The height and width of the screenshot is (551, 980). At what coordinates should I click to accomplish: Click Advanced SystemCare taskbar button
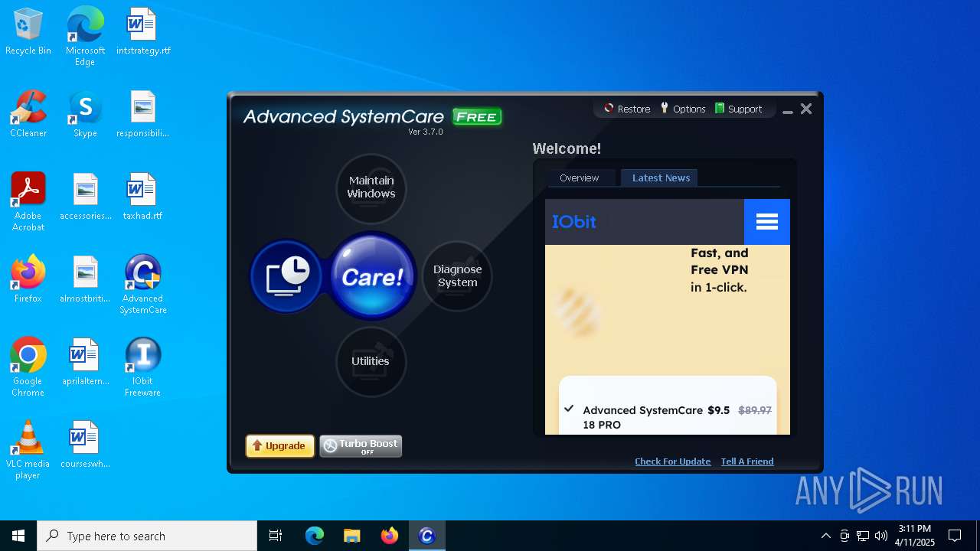click(427, 536)
